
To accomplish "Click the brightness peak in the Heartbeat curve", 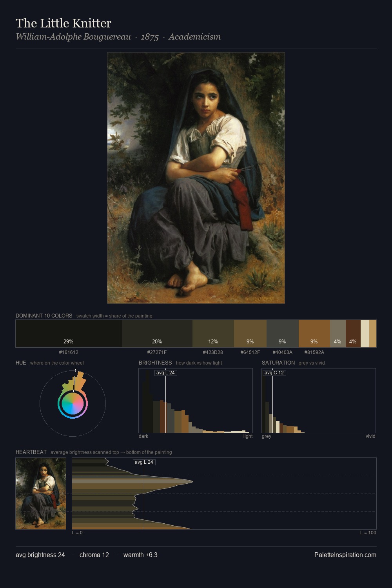I will coord(192,481).
